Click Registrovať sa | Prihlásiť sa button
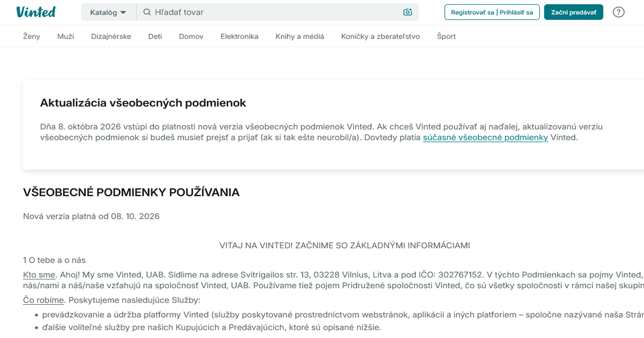644x338 pixels. click(492, 12)
